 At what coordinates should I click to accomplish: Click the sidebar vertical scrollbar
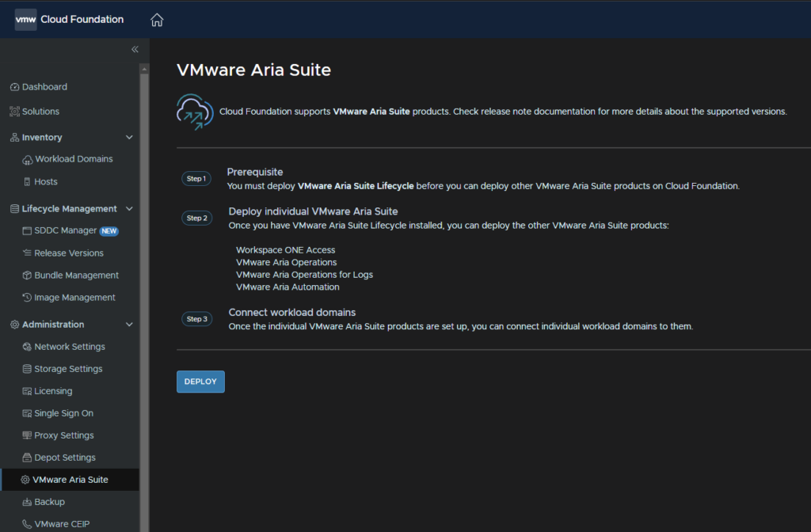coord(144,302)
